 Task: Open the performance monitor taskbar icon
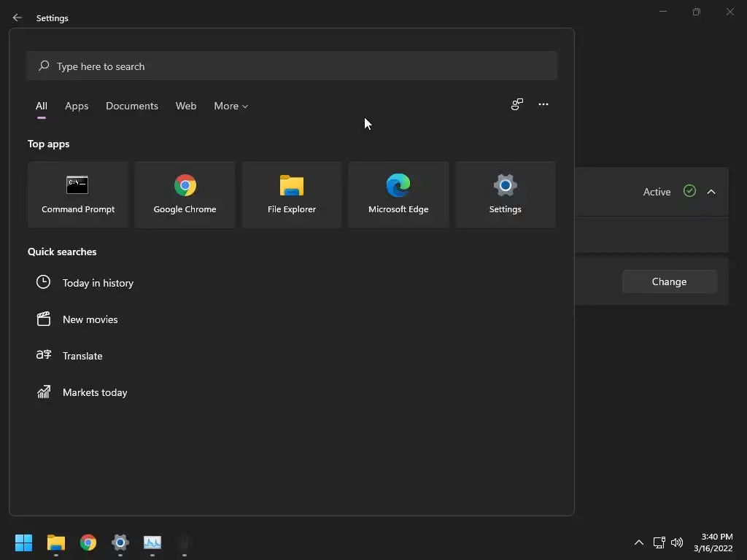pyautogui.click(x=152, y=542)
